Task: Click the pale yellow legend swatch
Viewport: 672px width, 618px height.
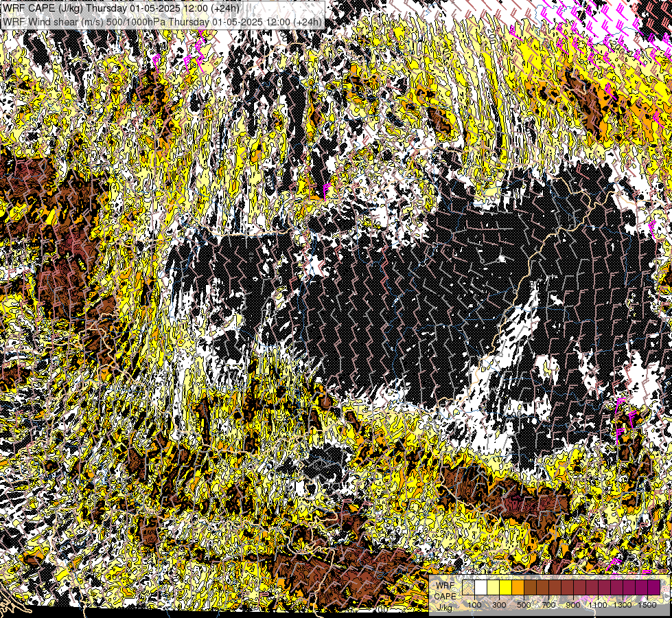Action: (x=494, y=587)
